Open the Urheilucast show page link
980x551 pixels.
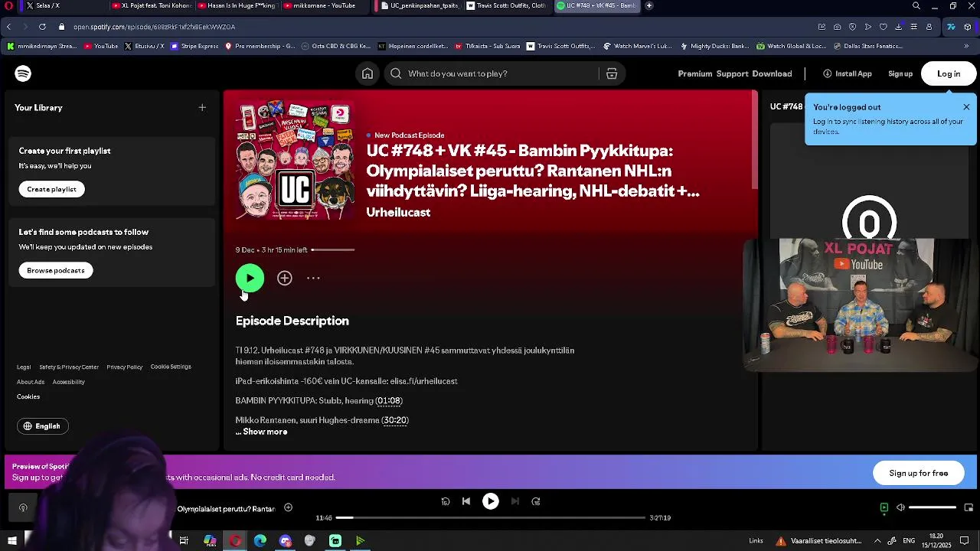coord(398,212)
